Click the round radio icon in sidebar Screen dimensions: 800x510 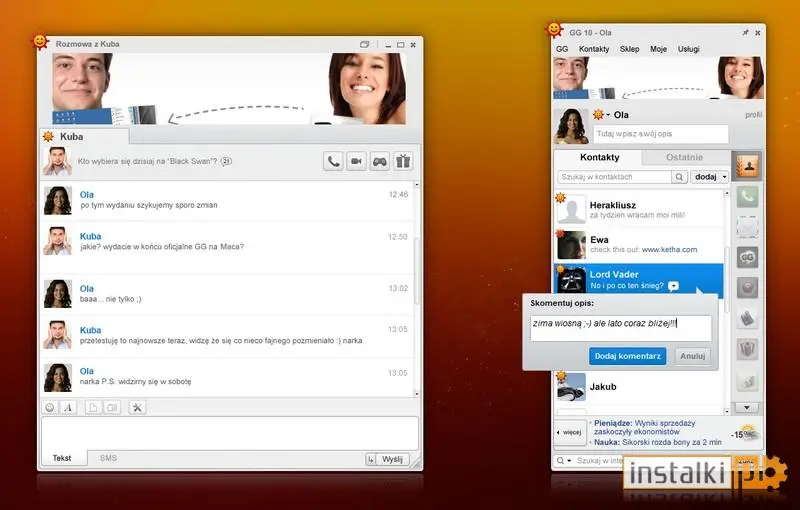[x=747, y=288]
